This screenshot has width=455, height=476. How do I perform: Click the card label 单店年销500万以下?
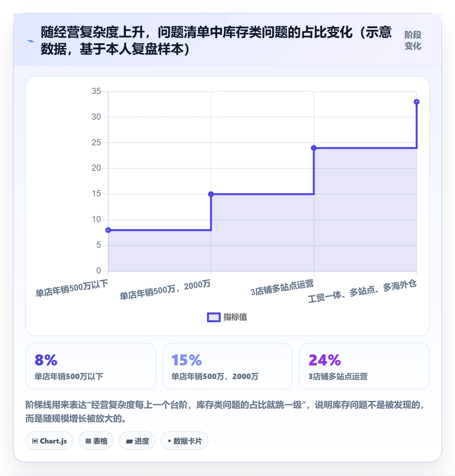[x=69, y=377]
